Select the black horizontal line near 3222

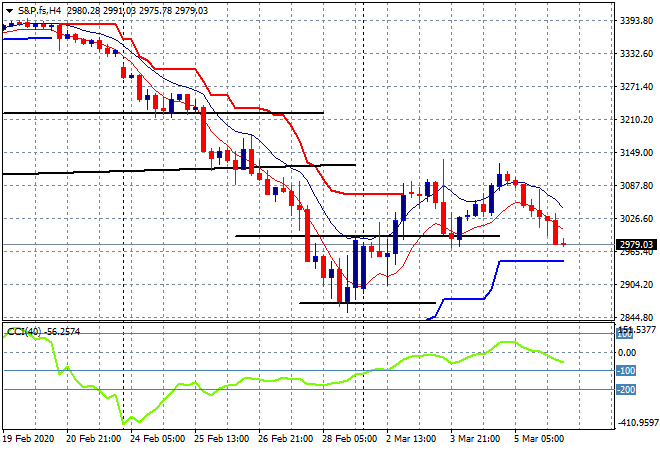pos(163,113)
